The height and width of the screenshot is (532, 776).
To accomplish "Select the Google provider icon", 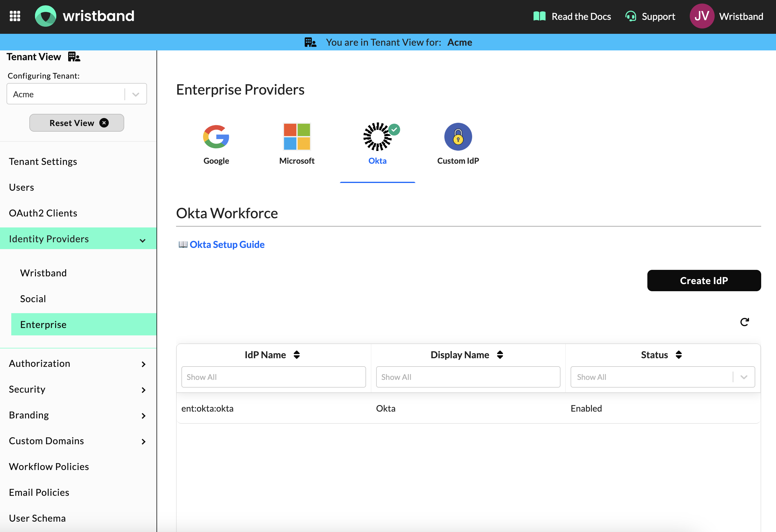I will [216, 137].
